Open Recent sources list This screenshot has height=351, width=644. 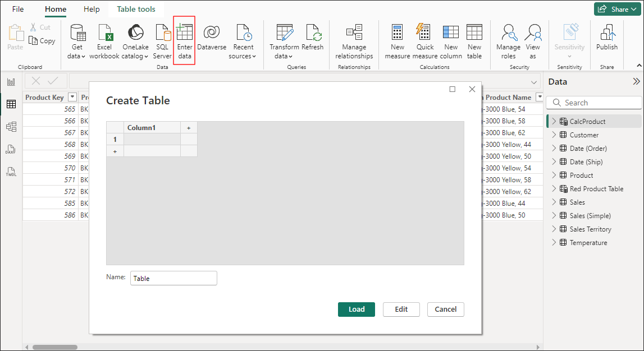[243, 41]
